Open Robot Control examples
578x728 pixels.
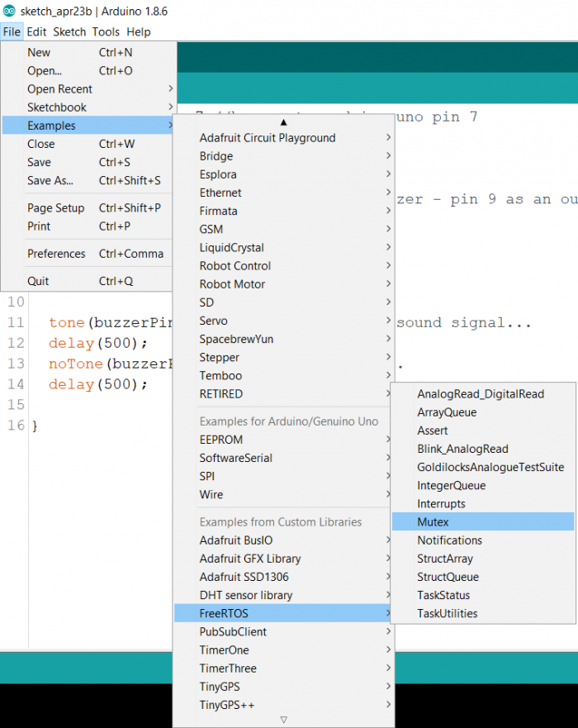[x=284, y=265]
